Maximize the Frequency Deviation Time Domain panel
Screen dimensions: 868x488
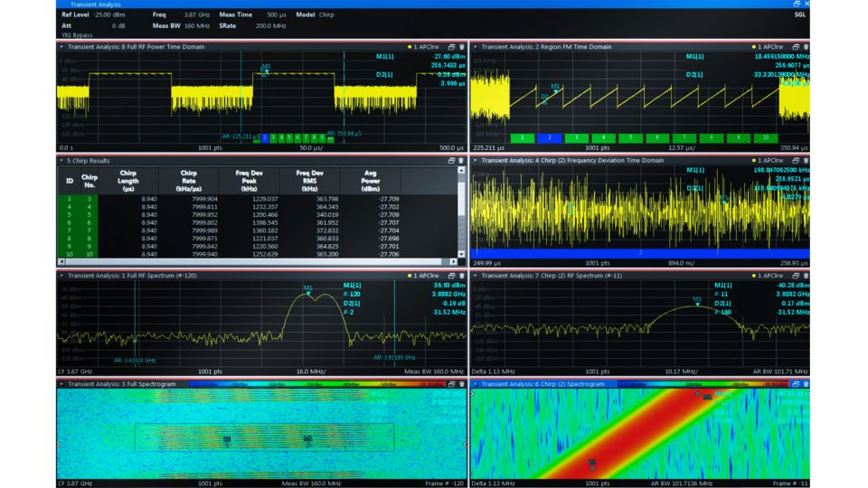pos(796,161)
